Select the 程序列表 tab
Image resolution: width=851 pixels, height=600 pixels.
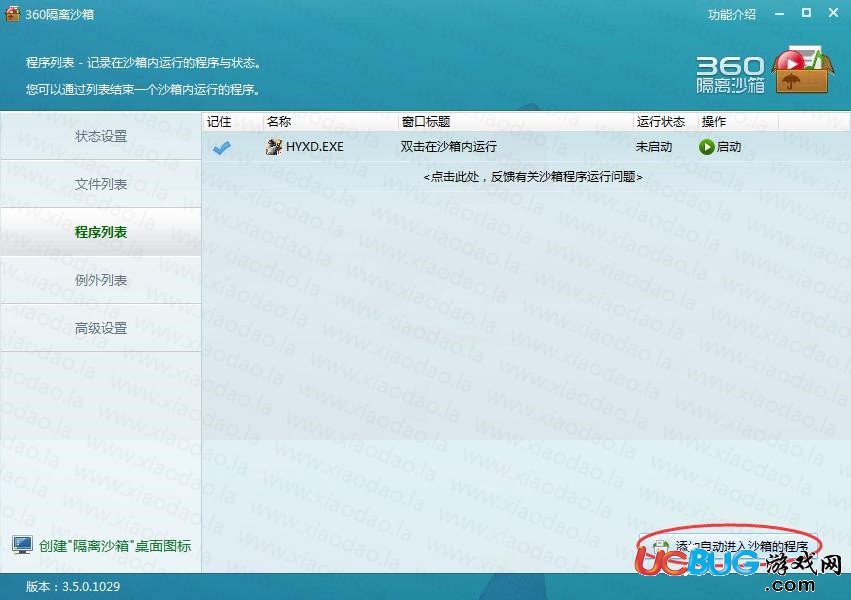point(100,232)
